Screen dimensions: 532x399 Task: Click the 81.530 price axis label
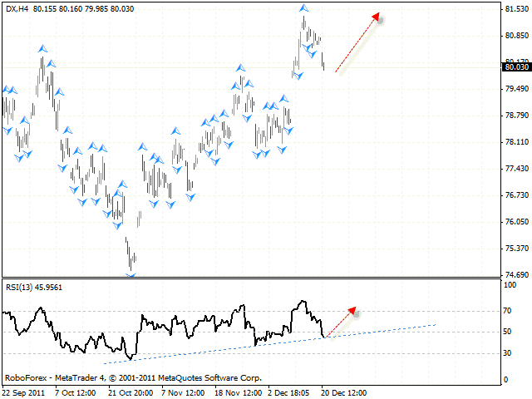coord(516,9)
